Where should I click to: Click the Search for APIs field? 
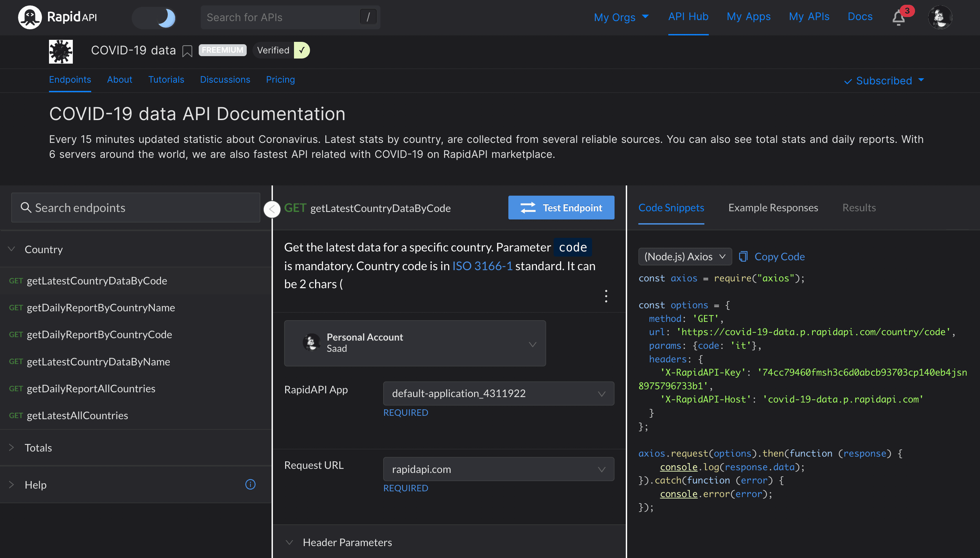290,17
